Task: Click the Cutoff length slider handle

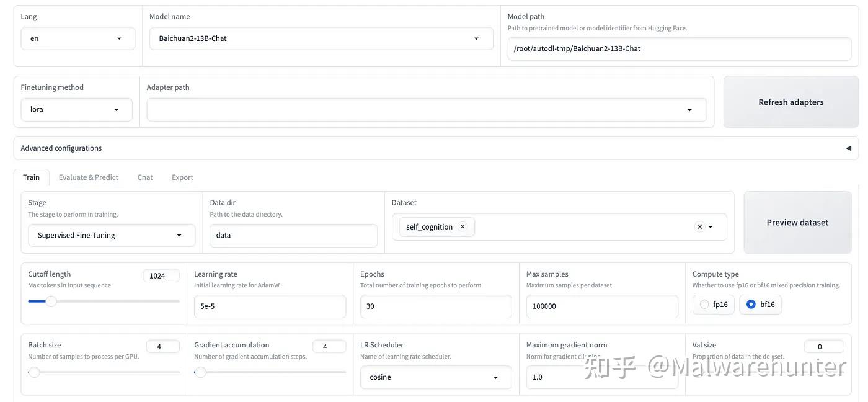Action: pos(50,300)
